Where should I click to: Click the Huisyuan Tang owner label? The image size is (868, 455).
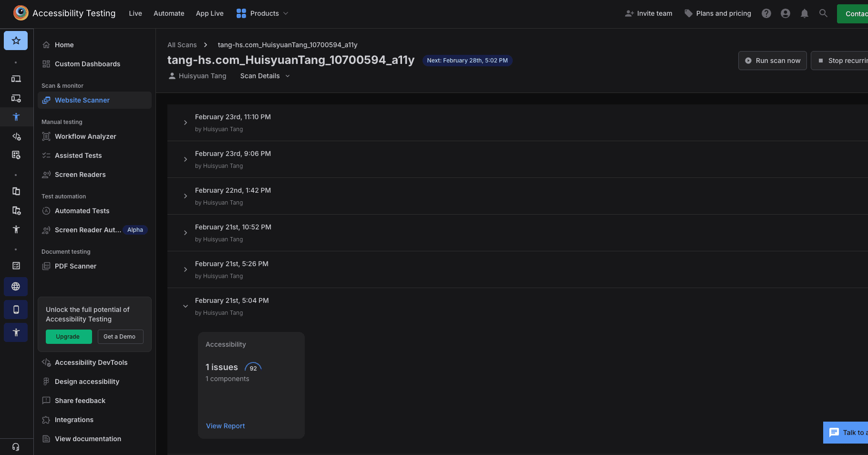tap(197, 76)
